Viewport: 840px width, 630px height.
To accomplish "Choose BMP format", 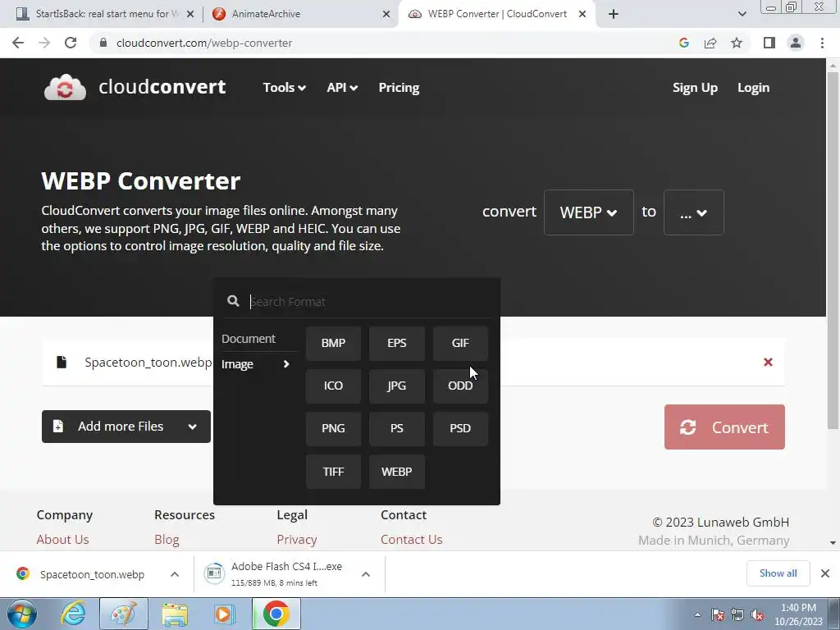I will [333, 343].
